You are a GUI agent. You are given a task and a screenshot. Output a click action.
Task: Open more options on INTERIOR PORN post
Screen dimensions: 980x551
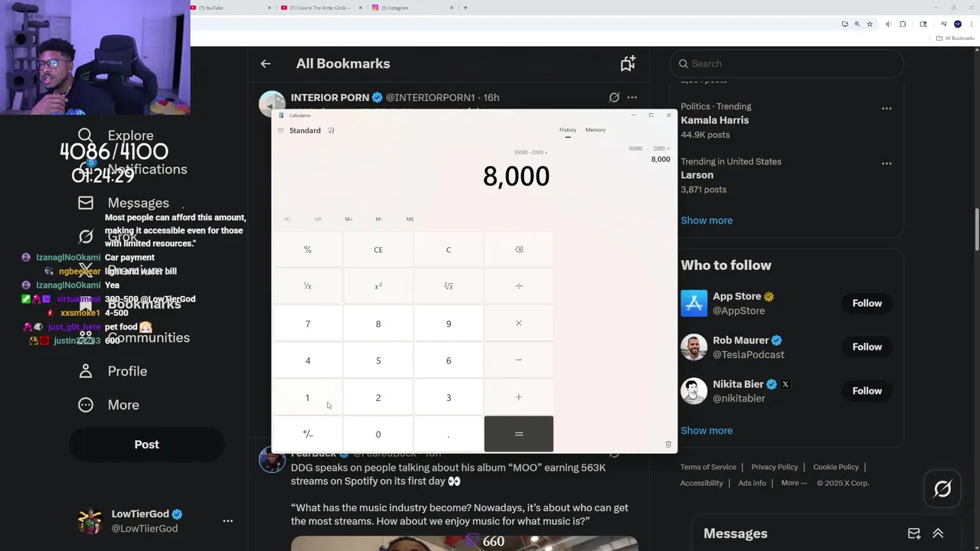coord(632,97)
